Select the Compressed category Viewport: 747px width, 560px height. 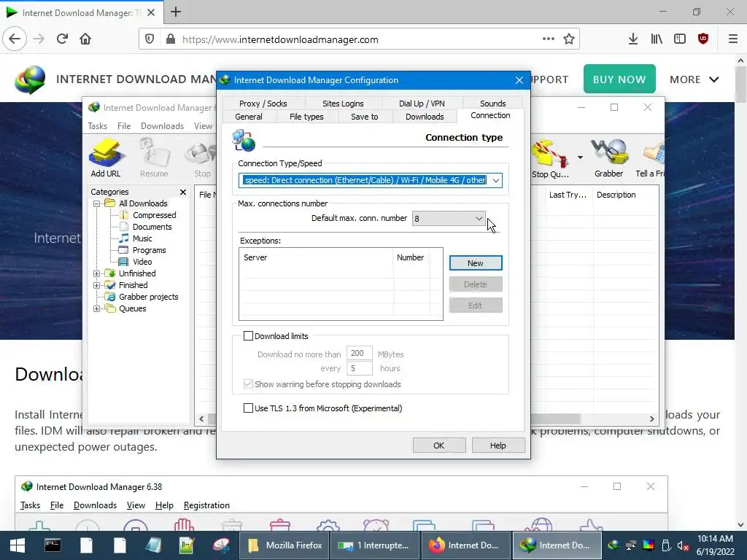(154, 215)
